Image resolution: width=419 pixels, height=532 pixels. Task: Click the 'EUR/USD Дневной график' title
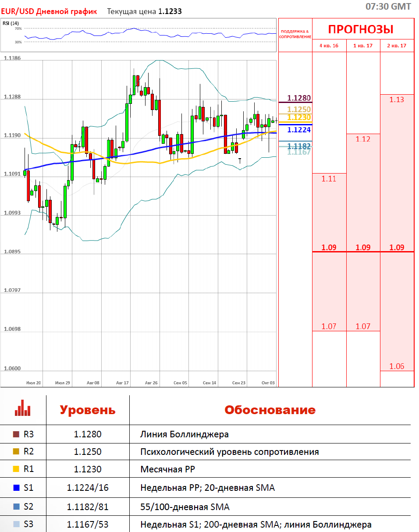49,11
